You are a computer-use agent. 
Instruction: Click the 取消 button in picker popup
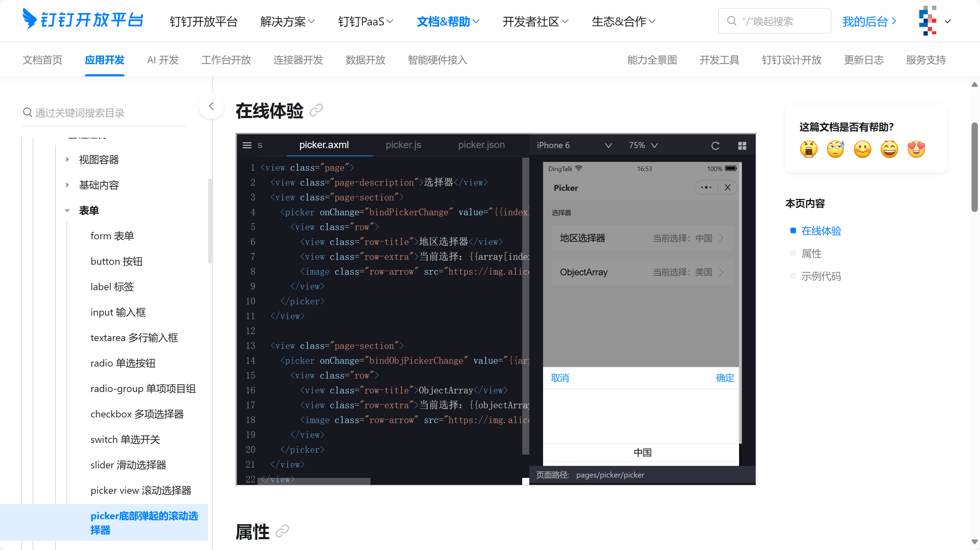point(560,378)
